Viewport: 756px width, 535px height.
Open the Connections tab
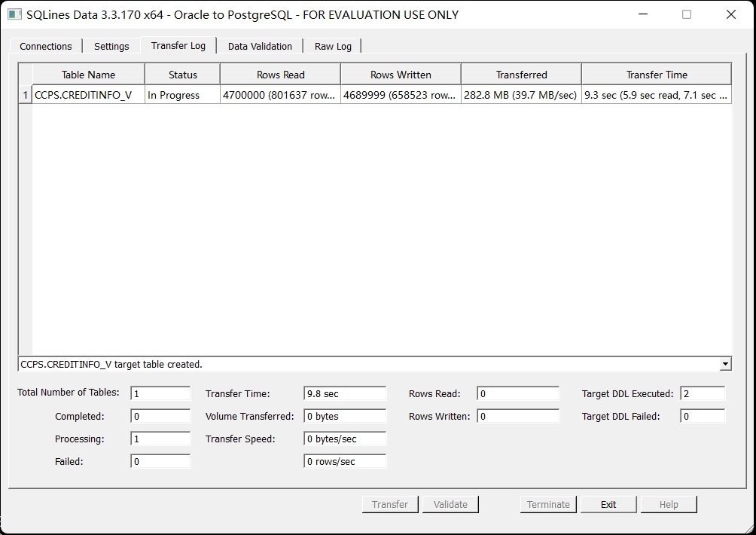(x=46, y=46)
